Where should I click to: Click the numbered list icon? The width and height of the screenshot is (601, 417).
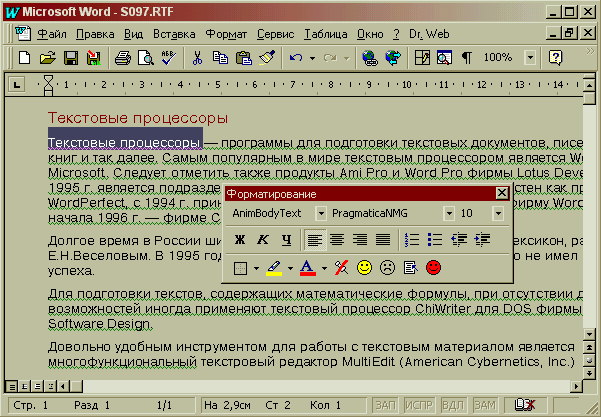pyautogui.click(x=411, y=239)
